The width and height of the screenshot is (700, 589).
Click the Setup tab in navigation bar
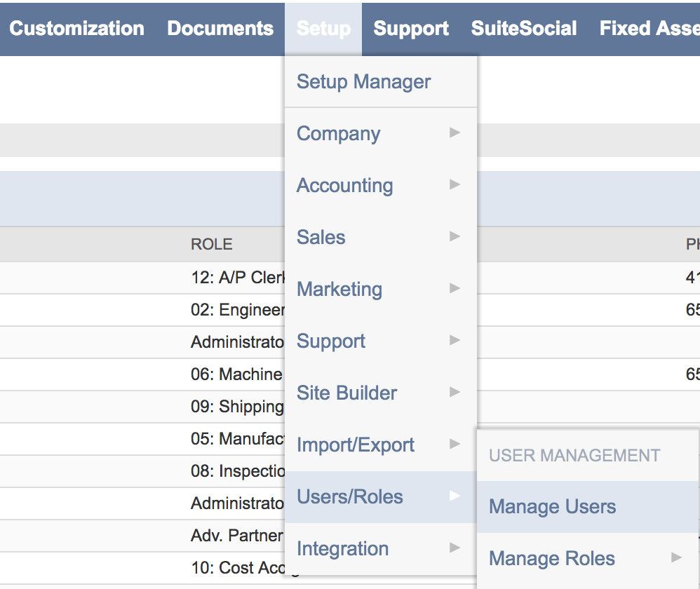[323, 28]
